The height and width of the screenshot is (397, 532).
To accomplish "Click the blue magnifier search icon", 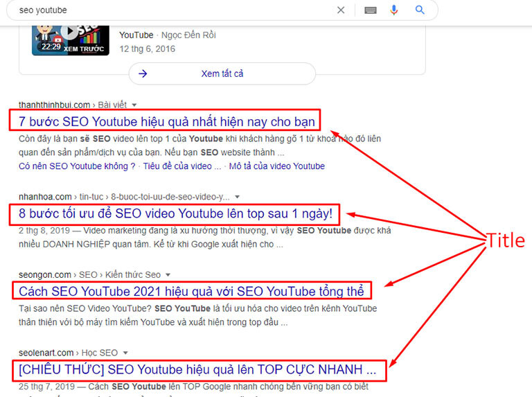I will pos(420,10).
